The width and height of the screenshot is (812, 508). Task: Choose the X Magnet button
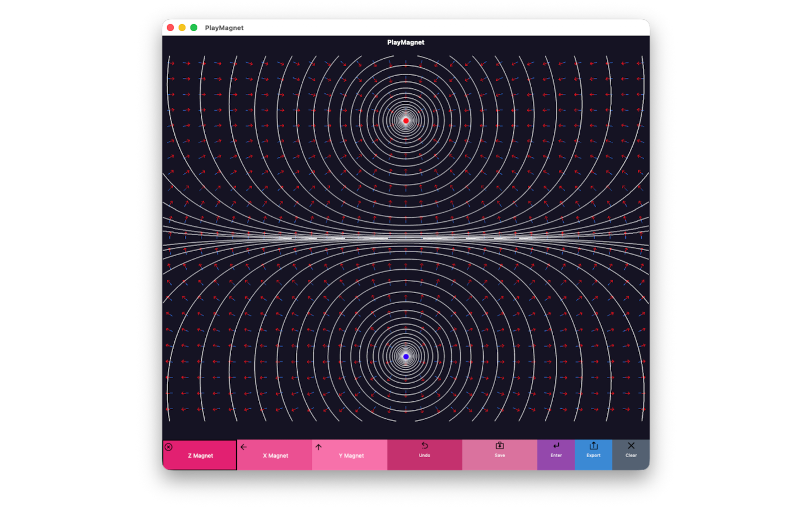click(x=275, y=455)
